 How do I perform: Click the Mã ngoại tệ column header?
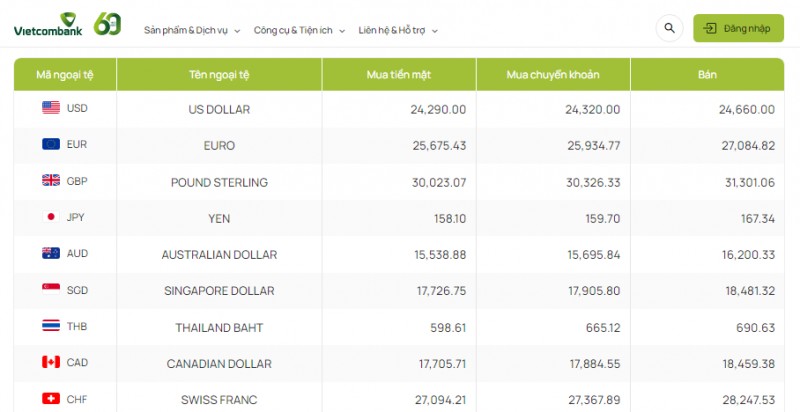[65, 75]
